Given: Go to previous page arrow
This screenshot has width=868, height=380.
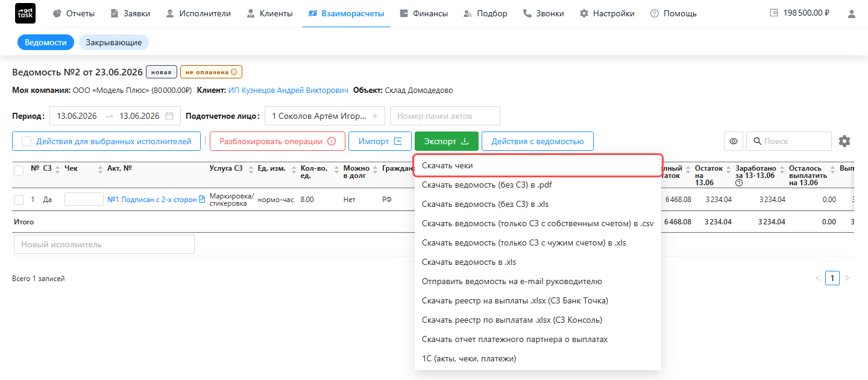Looking at the screenshot, I should 818,278.
